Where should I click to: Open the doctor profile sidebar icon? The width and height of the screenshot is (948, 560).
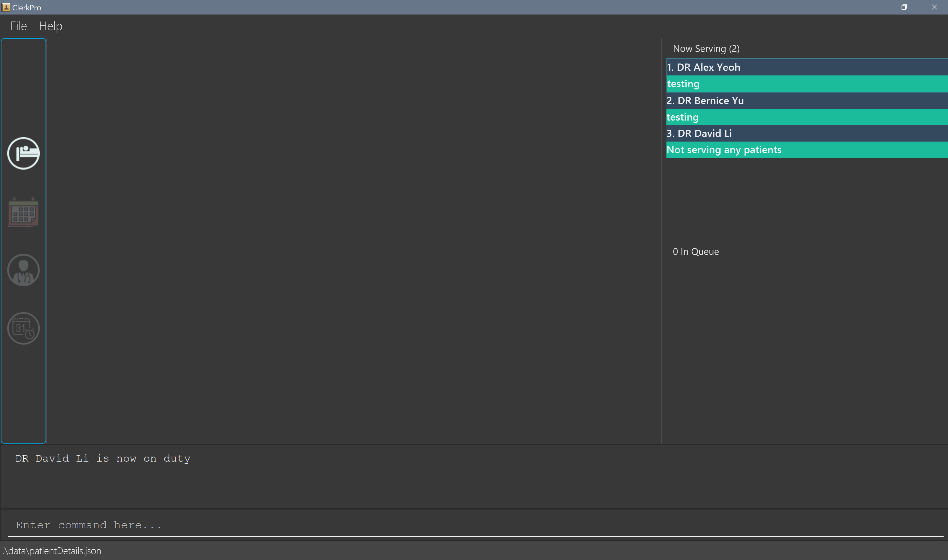pyautogui.click(x=23, y=270)
